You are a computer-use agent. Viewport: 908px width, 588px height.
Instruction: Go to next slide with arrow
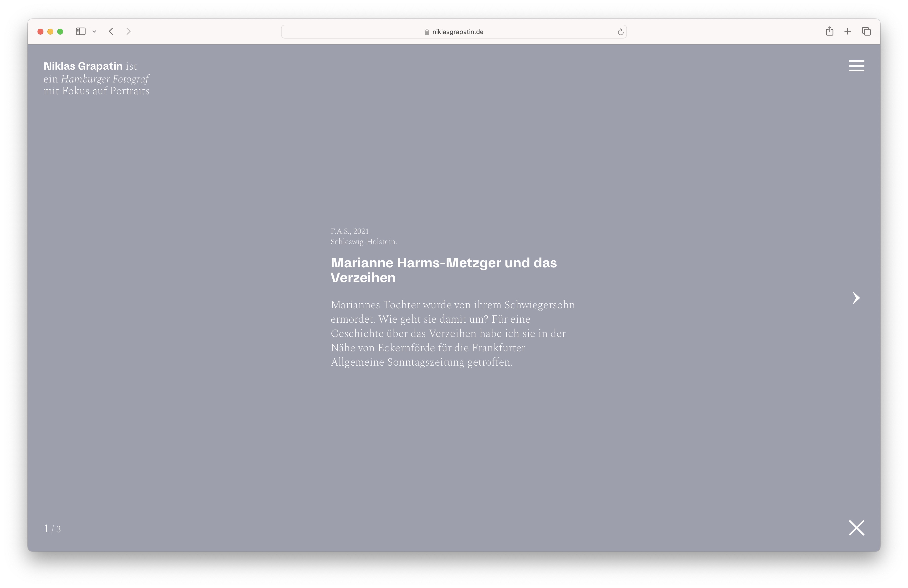(856, 298)
